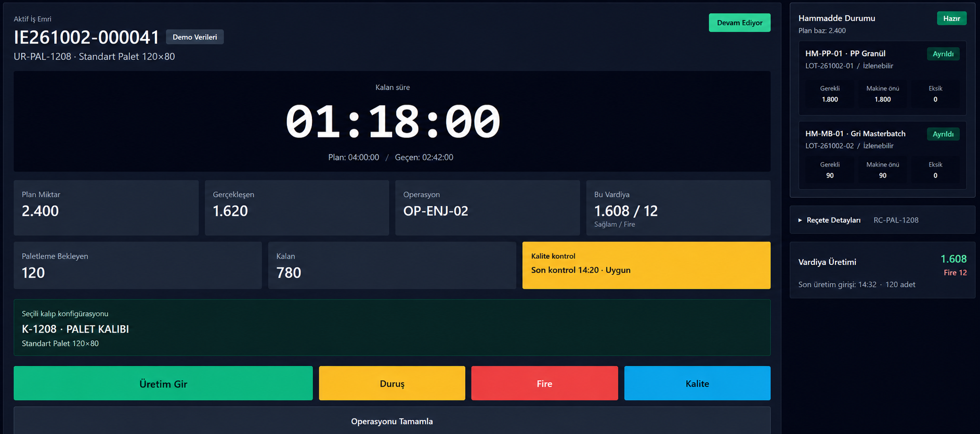Click LOT-261002-02 lot label

[x=829, y=146]
